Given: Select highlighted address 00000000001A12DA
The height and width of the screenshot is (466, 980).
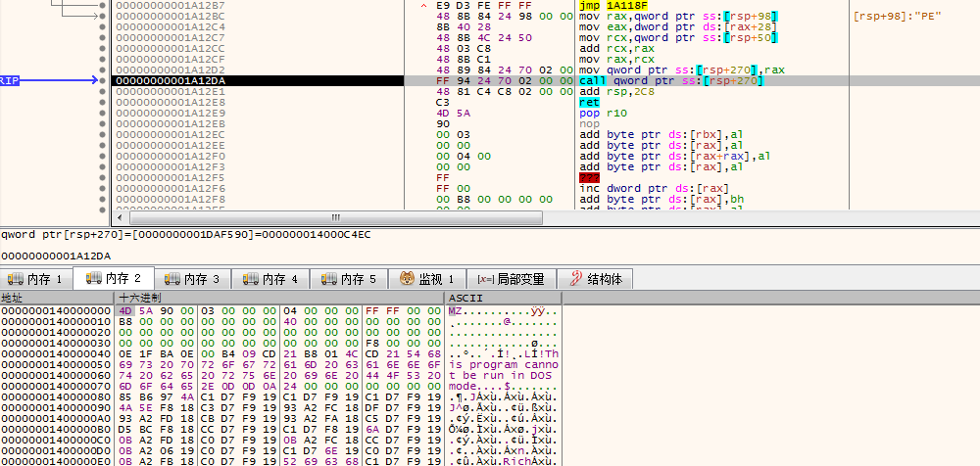Looking at the screenshot, I should pos(171,80).
